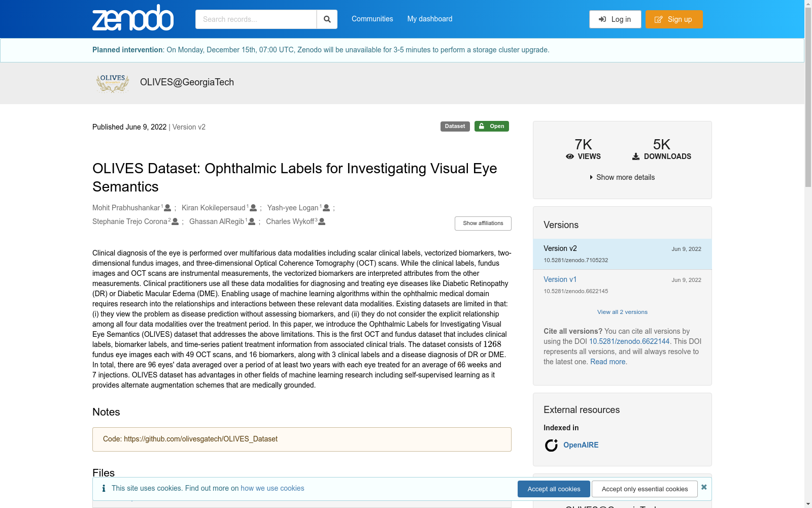Click the orange Sign up button
812x508 pixels.
click(x=674, y=19)
